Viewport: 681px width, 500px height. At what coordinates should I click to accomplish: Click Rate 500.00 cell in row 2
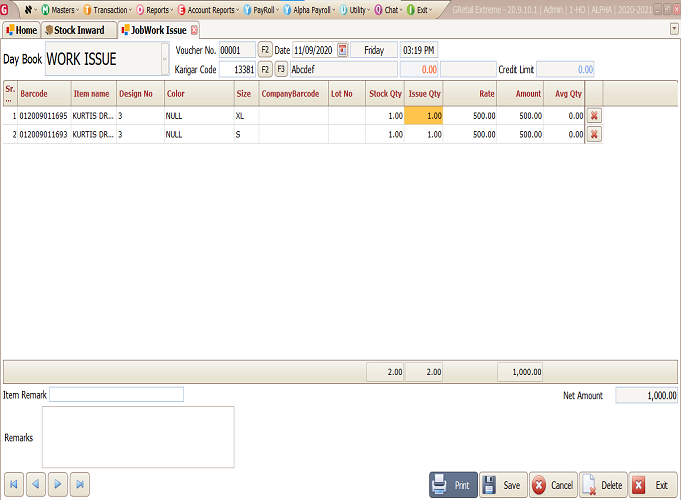(x=470, y=135)
